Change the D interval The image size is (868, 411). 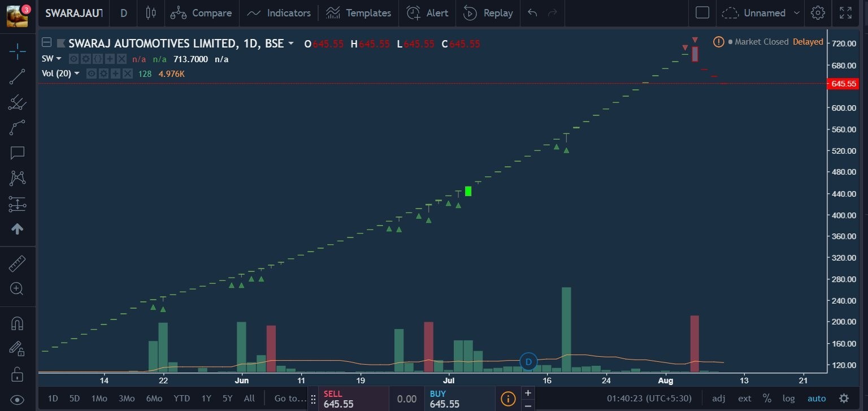(x=124, y=13)
